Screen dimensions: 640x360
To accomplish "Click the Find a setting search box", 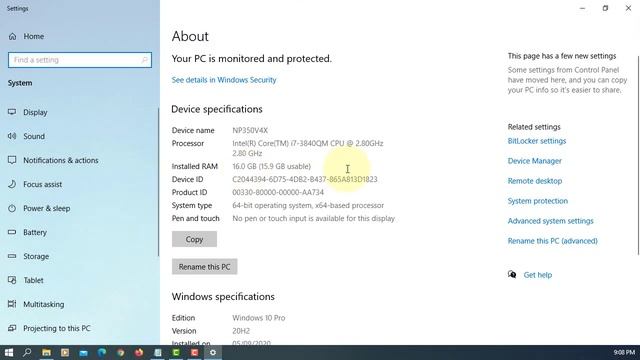I will [80, 60].
